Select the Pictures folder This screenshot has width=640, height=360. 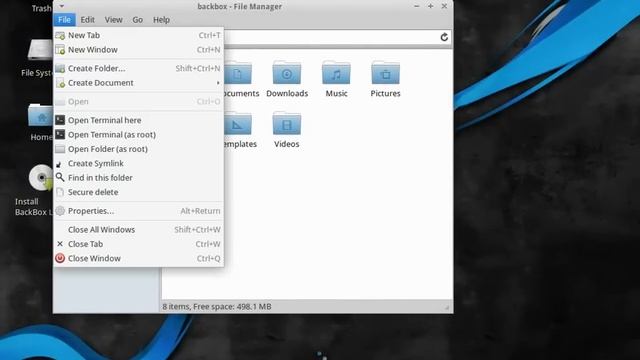385,80
